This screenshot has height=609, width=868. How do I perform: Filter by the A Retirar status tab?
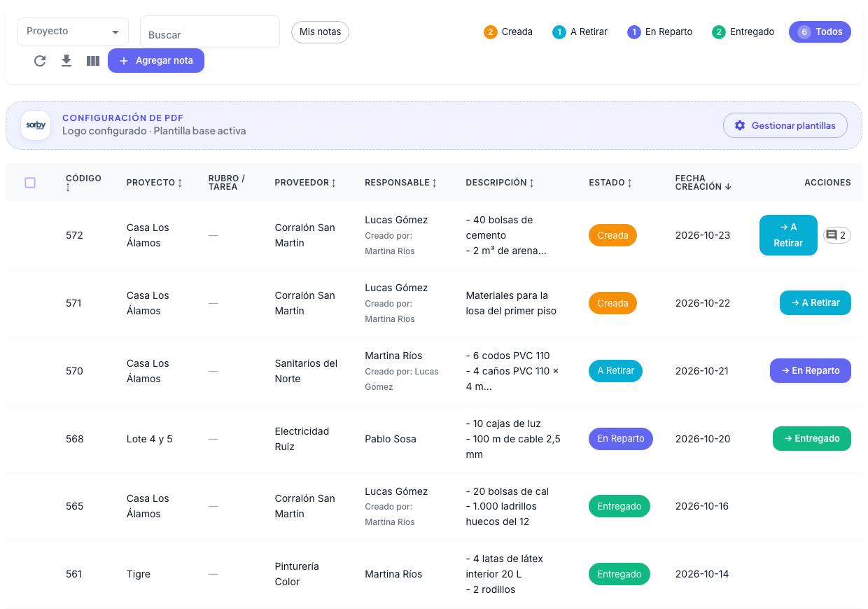[x=580, y=31]
